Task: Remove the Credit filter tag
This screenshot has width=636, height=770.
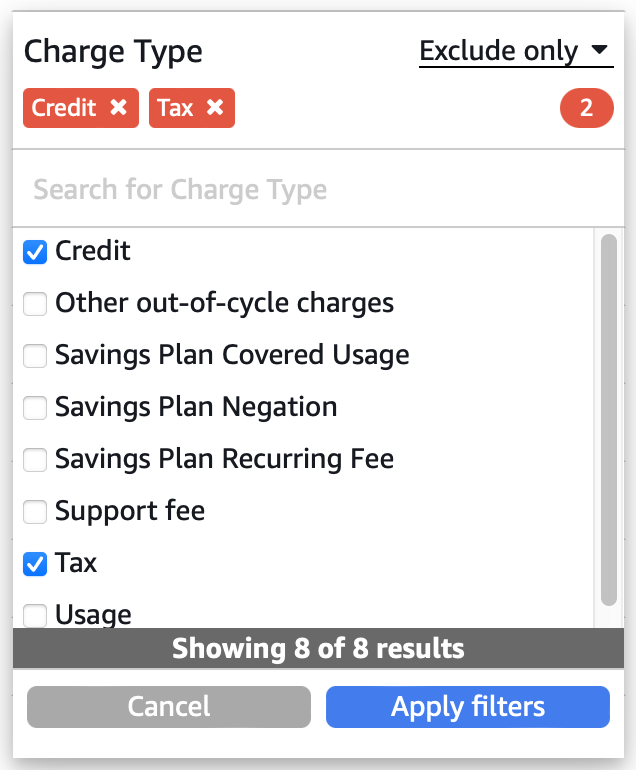Action: tap(118, 108)
